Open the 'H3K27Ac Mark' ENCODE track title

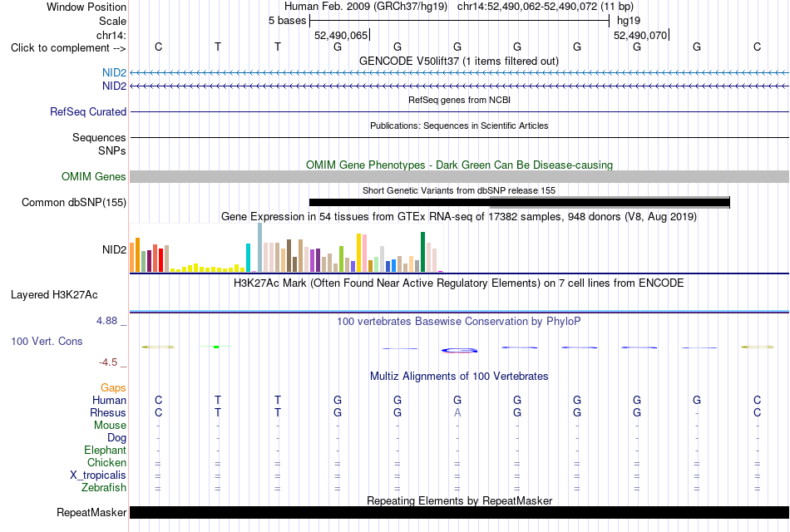coord(459,283)
